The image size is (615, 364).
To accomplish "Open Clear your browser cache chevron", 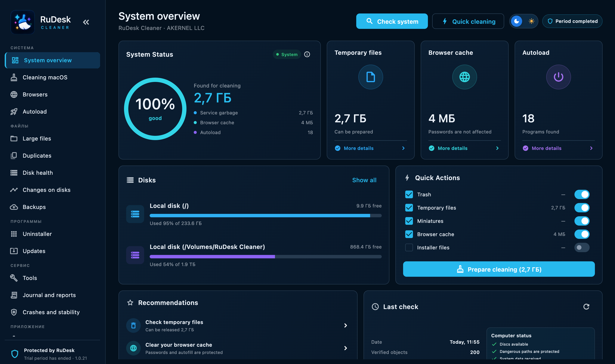I will pyautogui.click(x=345, y=348).
